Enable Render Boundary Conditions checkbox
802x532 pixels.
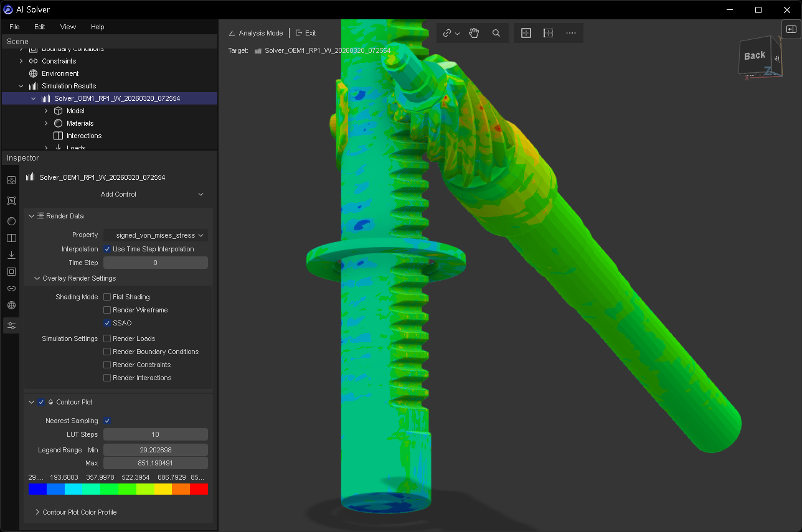click(x=107, y=352)
